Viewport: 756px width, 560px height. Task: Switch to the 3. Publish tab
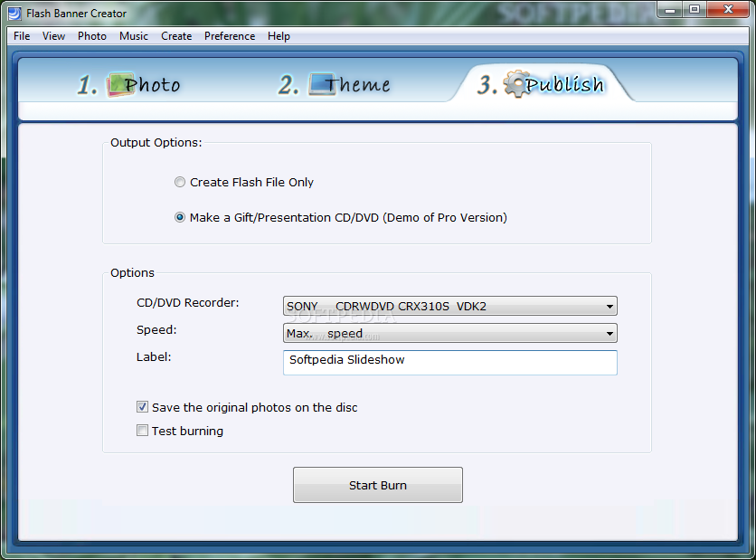[540, 84]
